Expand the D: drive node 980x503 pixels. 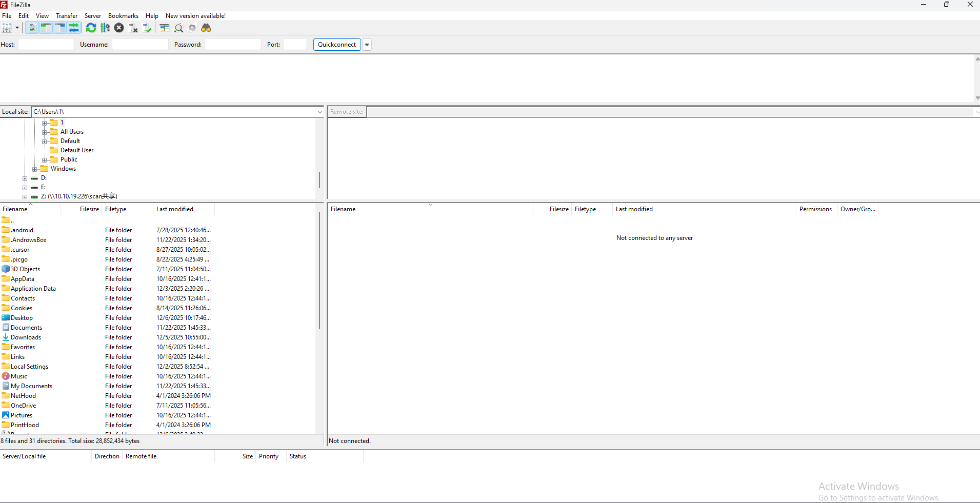[x=25, y=178]
